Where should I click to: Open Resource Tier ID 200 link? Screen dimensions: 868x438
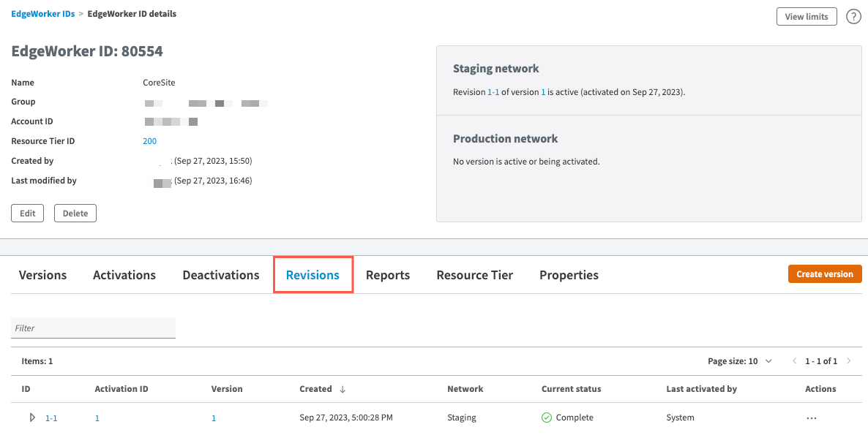click(x=149, y=141)
